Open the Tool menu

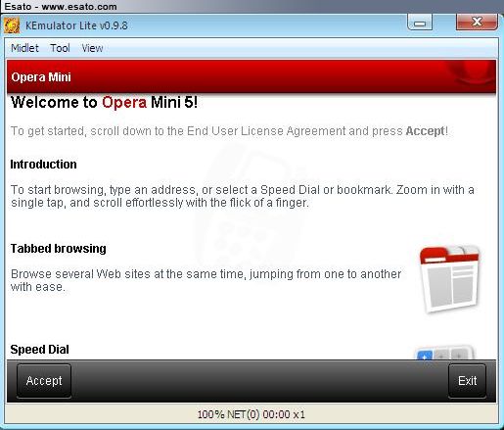(60, 48)
